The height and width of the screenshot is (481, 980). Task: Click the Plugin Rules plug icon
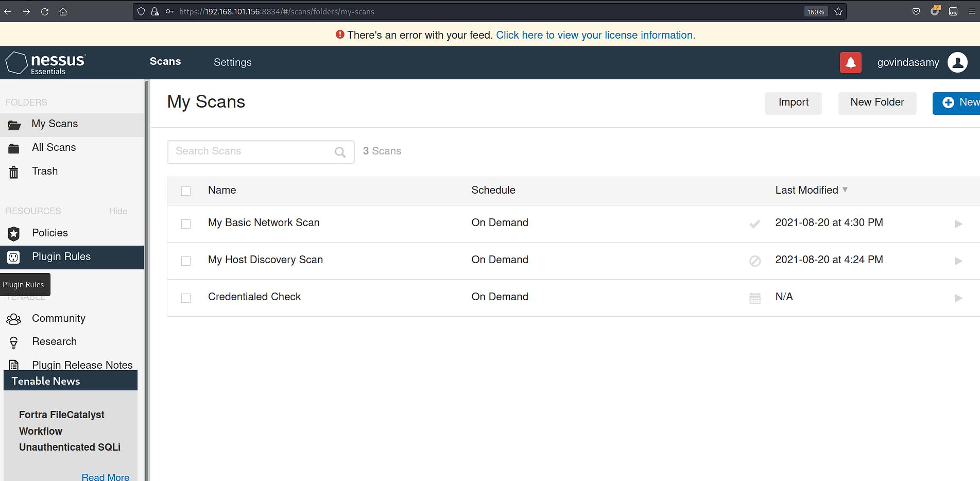[x=14, y=257]
